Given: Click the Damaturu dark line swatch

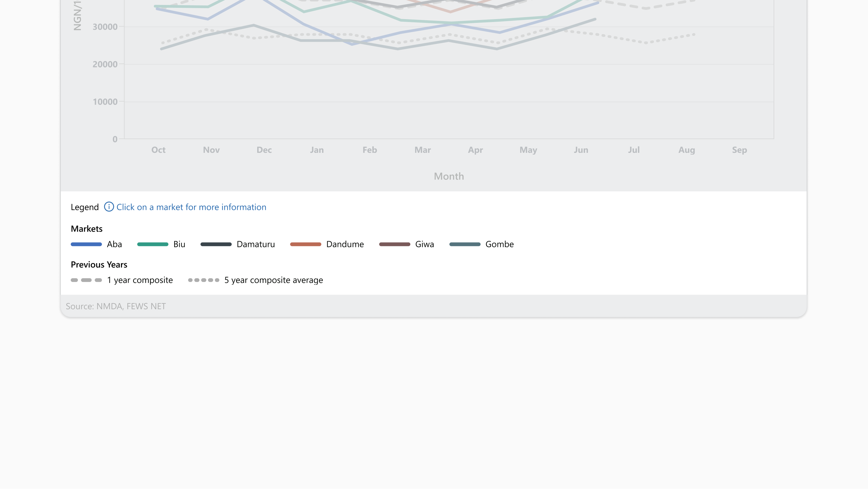Looking at the screenshot, I should click(216, 244).
